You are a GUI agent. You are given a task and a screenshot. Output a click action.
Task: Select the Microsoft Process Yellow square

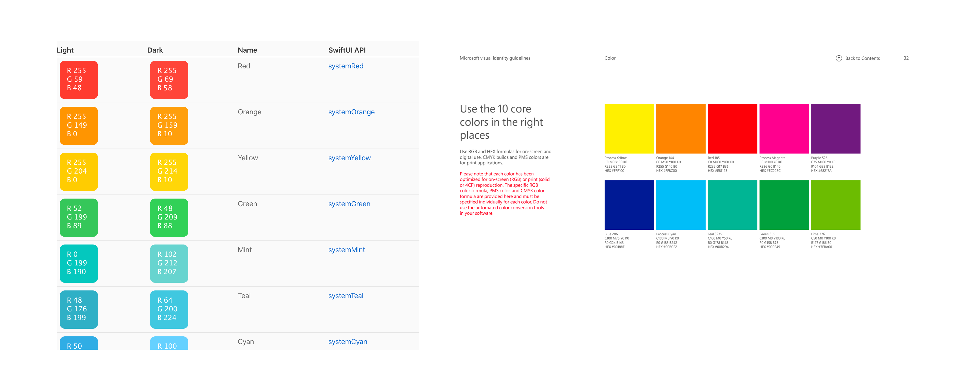629,129
